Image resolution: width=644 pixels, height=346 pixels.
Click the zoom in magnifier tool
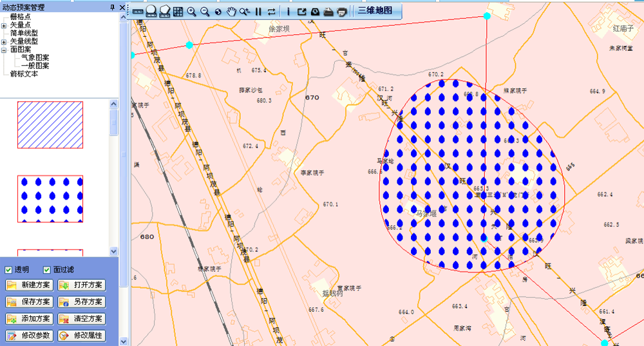click(191, 11)
